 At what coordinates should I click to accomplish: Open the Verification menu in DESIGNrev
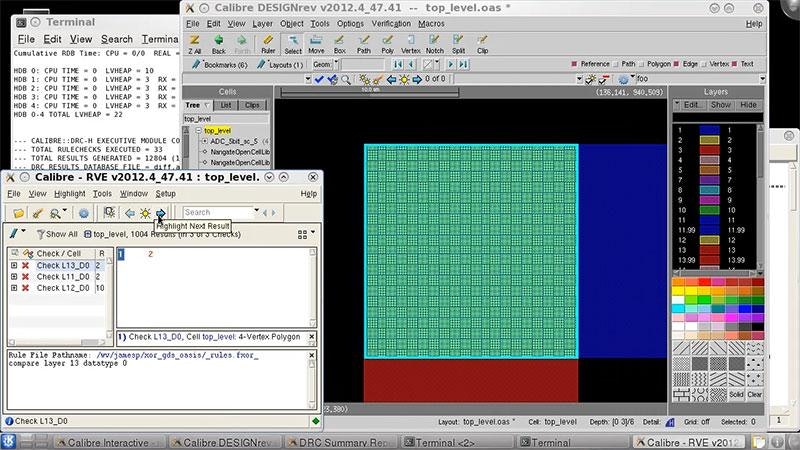click(391, 24)
